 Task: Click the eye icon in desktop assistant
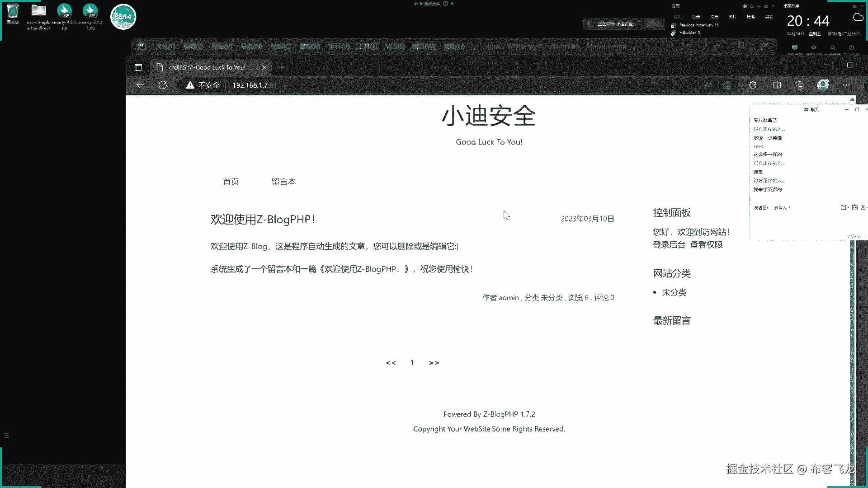(x=814, y=47)
